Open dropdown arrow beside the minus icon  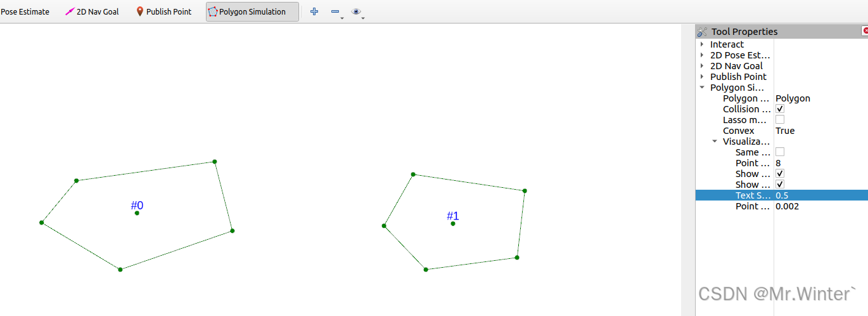tap(342, 18)
